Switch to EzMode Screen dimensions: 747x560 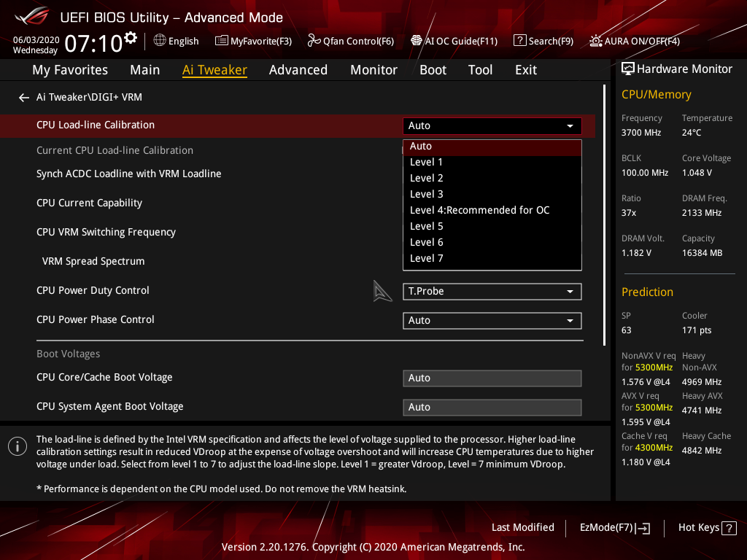coord(614,527)
